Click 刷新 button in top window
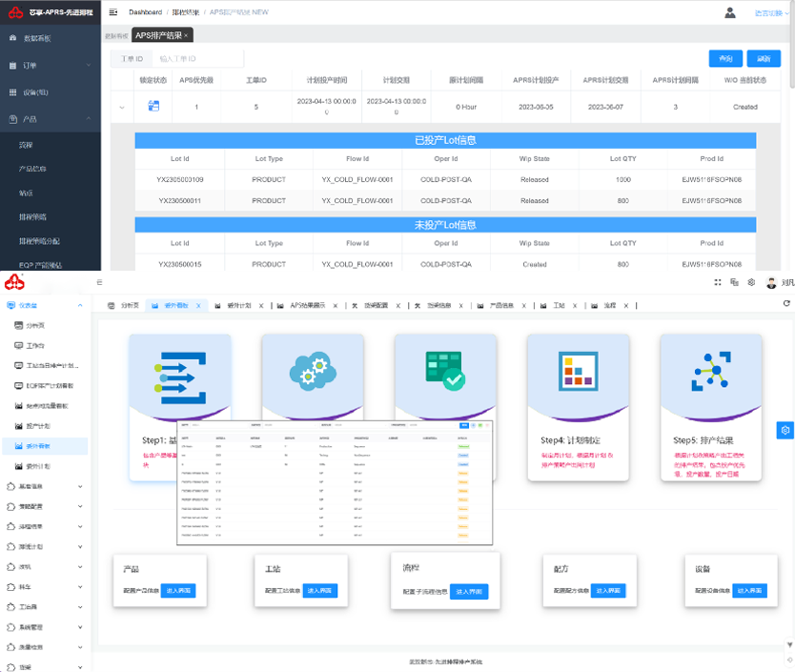 coord(764,58)
